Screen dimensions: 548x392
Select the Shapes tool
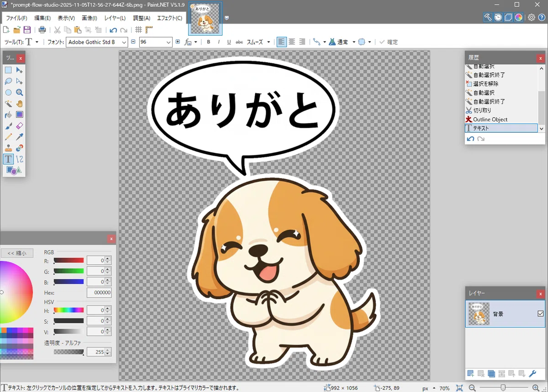14,170
